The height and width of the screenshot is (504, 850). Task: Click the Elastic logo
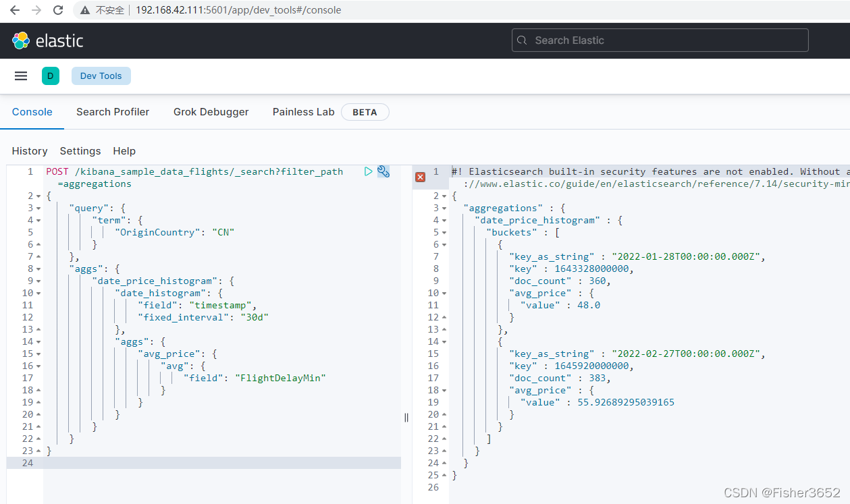tap(47, 40)
